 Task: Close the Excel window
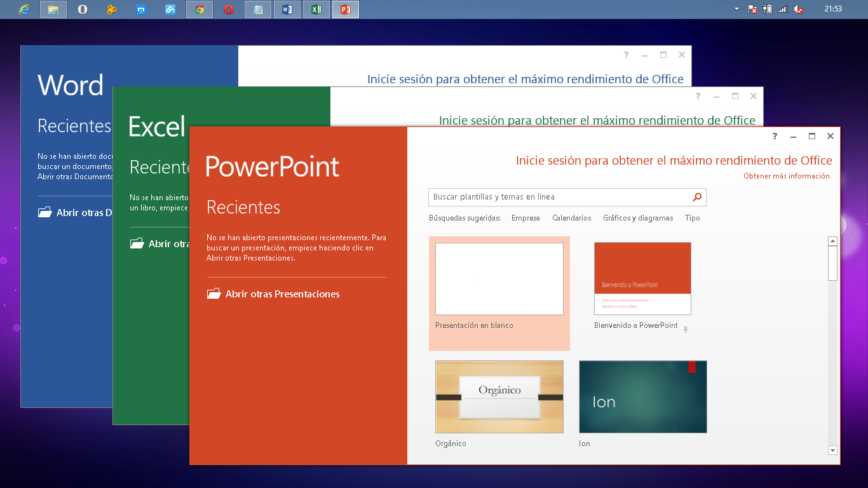click(754, 96)
